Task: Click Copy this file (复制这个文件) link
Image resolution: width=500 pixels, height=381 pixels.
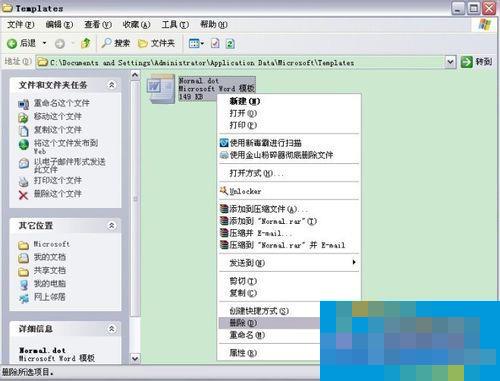Action: click(57, 130)
